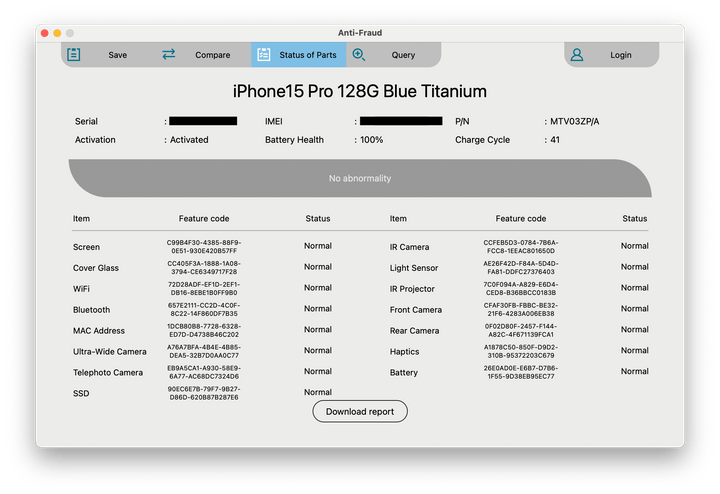Click the IR Camera item label
Screen dimensions: 720x494
coord(410,247)
